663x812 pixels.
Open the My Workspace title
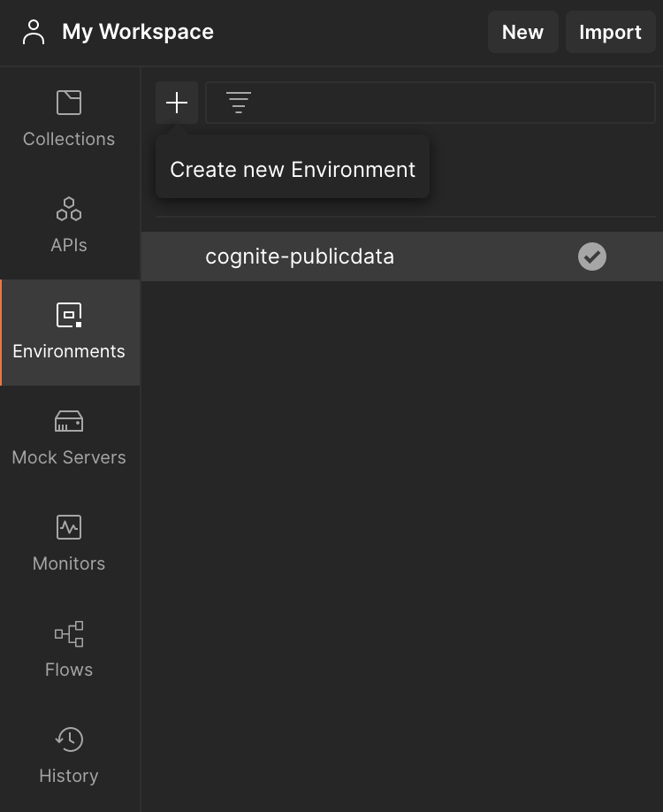tap(138, 32)
